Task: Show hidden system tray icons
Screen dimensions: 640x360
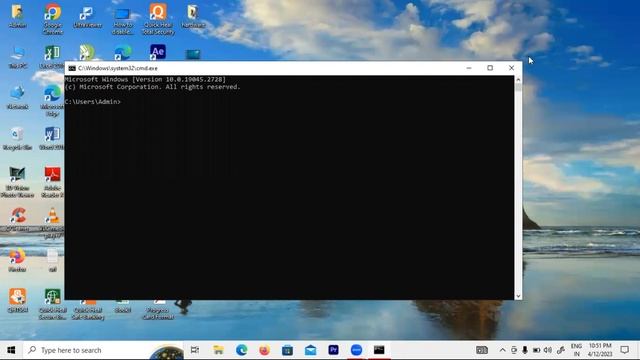Action: point(502,350)
